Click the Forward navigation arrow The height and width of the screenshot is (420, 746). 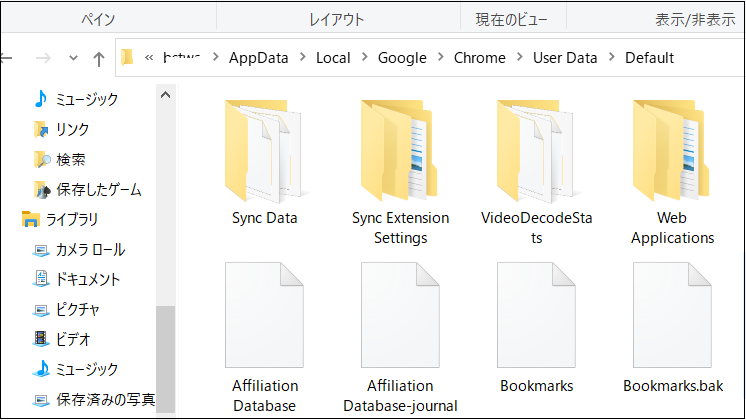[42, 58]
